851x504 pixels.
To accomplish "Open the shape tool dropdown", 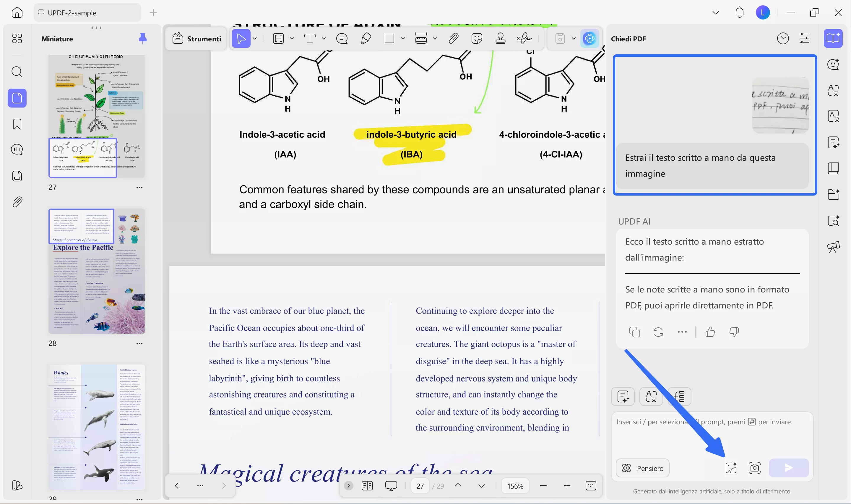I will coord(403,38).
